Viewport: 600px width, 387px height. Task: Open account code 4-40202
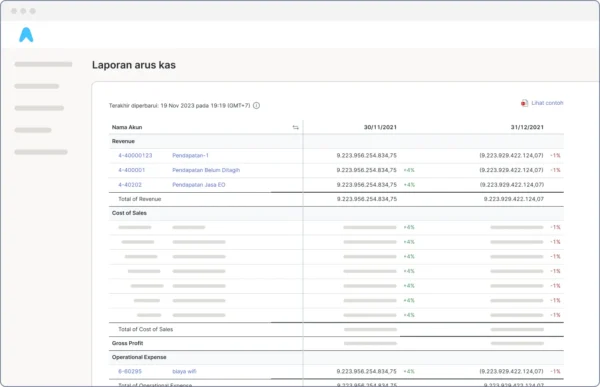[130, 185]
